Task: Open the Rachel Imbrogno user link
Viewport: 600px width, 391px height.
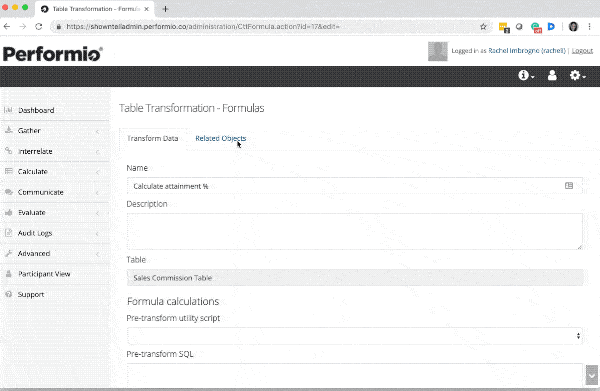Action: pyautogui.click(x=527, y=51)
